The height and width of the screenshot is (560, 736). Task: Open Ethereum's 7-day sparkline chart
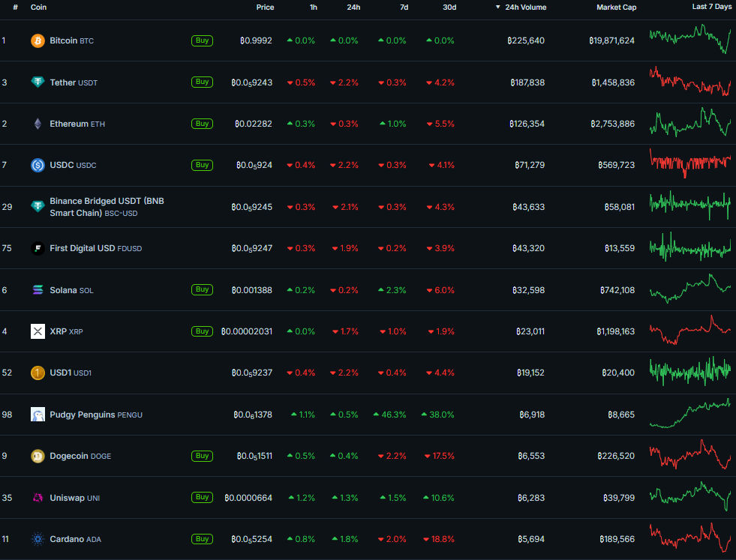[690, 122]
